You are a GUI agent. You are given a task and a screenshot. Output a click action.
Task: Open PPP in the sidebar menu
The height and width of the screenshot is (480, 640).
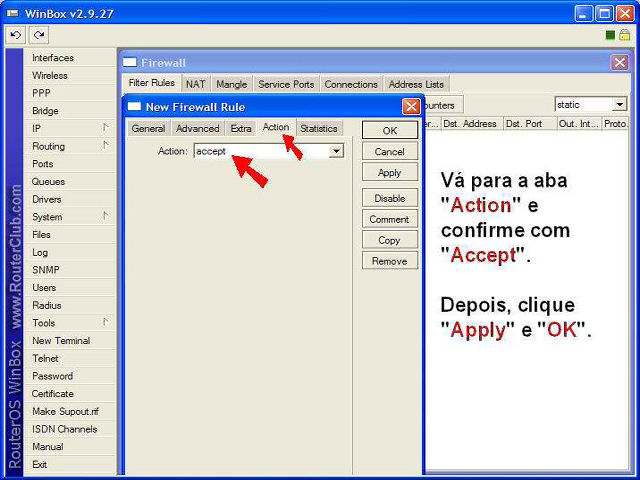point(70,93)
